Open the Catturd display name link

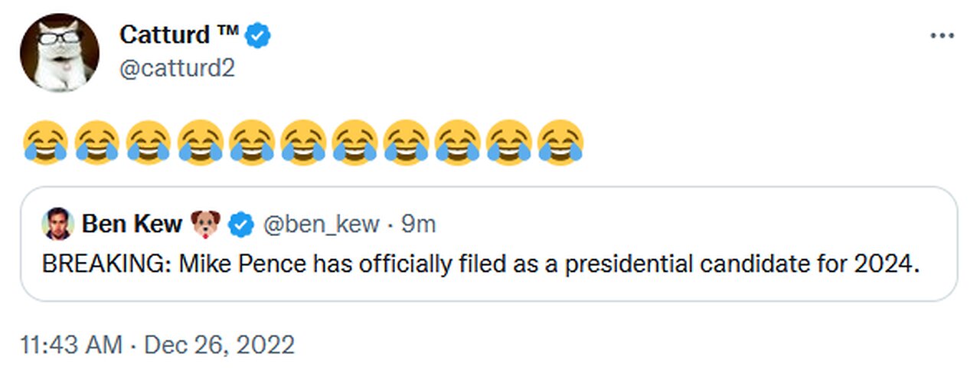(x=164, y=35)
